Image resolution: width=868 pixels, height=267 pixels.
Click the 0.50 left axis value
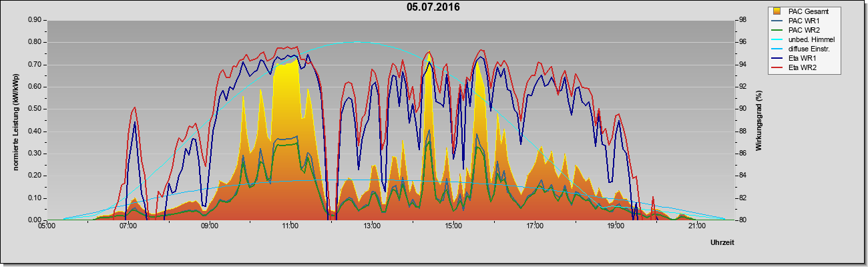(x=35, y=109)
